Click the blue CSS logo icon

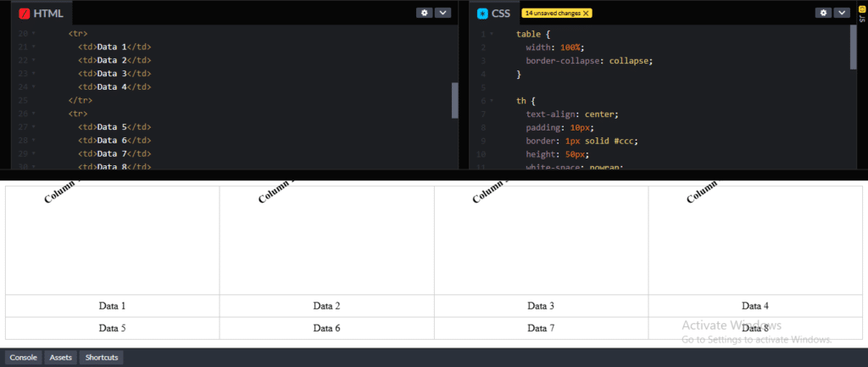483,14
